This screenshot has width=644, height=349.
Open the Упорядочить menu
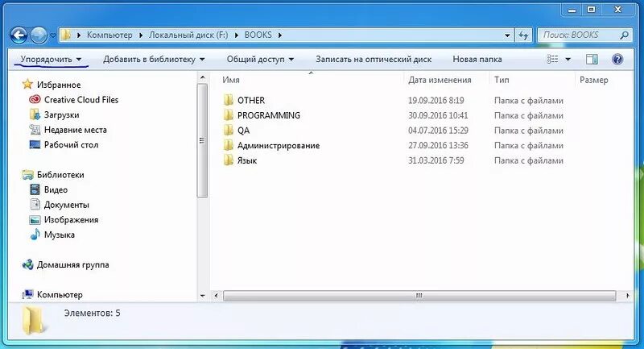click(x=51, y=59)
